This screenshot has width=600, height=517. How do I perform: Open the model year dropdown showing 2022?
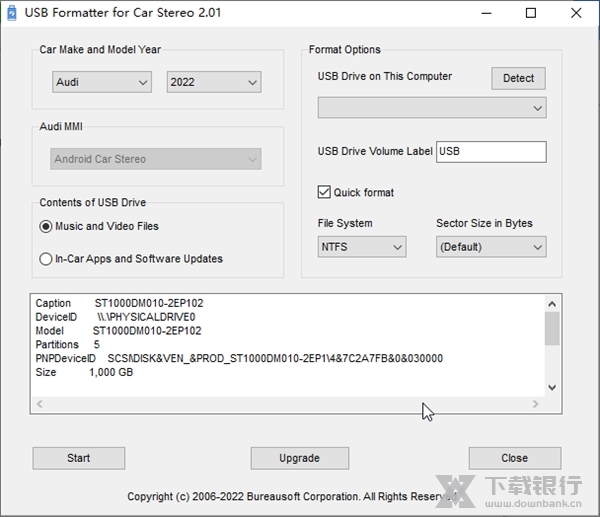click(214, 82)
